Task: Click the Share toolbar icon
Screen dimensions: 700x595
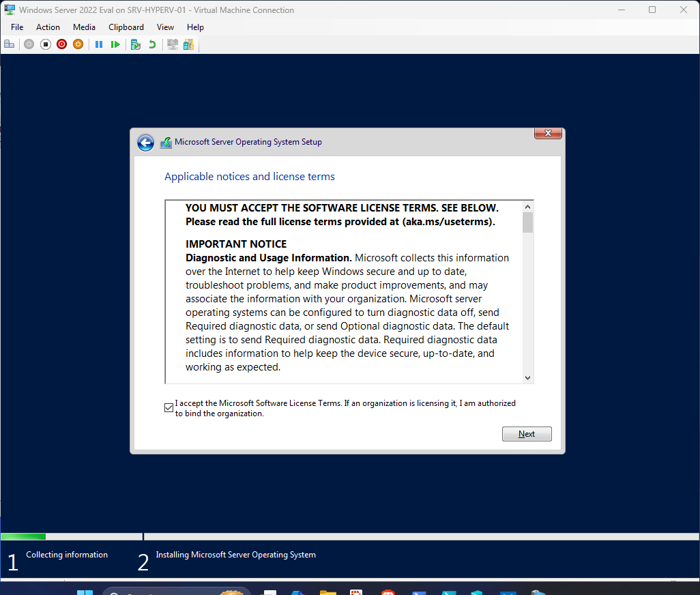Action: coord(188,44)
